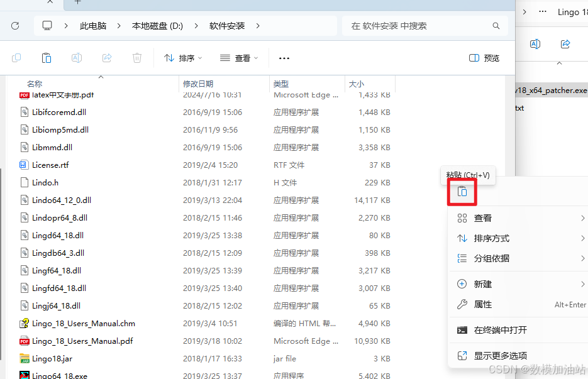
Task: Click the paste icon in the Explorer toolbar
Action: tap(47, 58)
